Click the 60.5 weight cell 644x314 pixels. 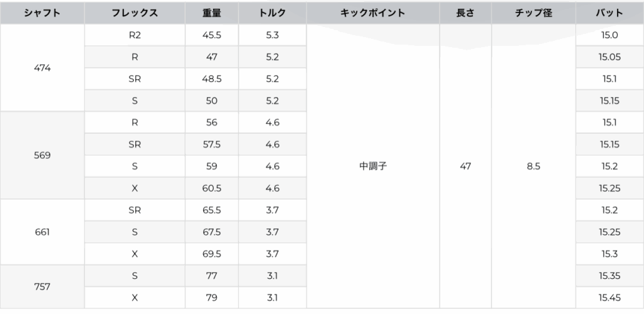[x=211, y=188]
